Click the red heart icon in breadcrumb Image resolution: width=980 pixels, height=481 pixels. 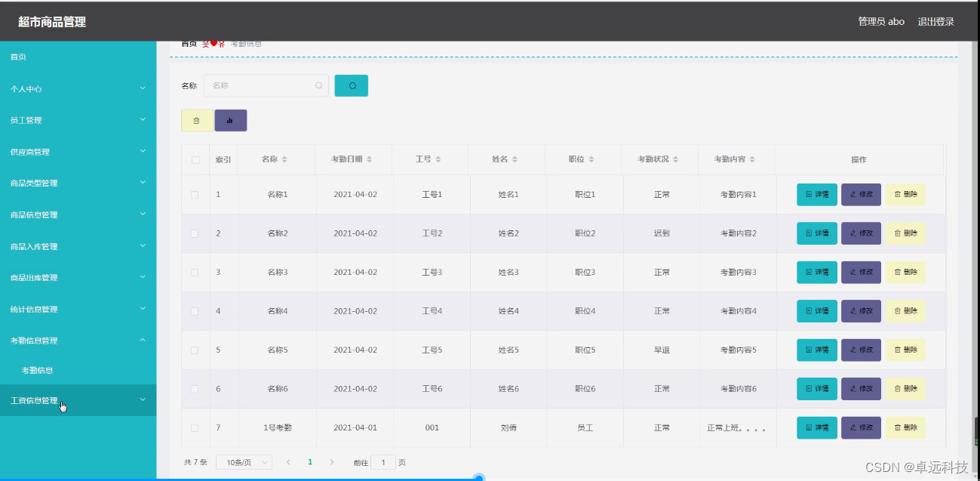click(214, 42)
